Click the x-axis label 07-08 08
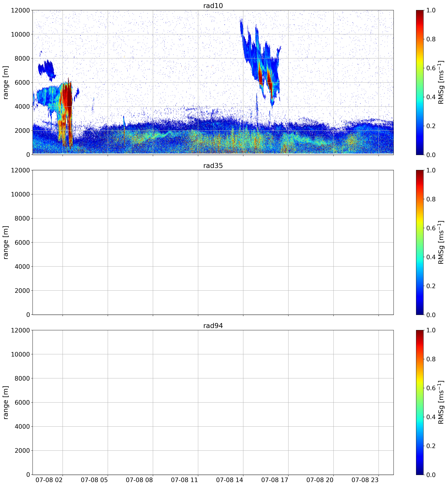The width and height of the screenshot is (448, 486). tap(139, 480)
